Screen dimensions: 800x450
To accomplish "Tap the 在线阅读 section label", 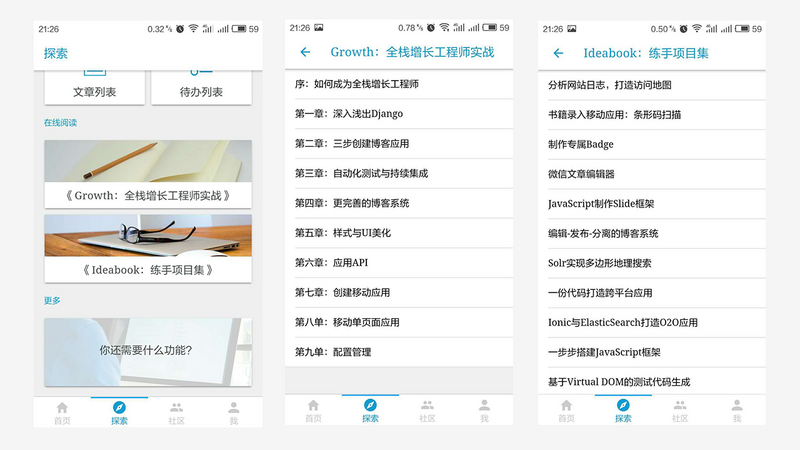I will (x=60, y=122).
